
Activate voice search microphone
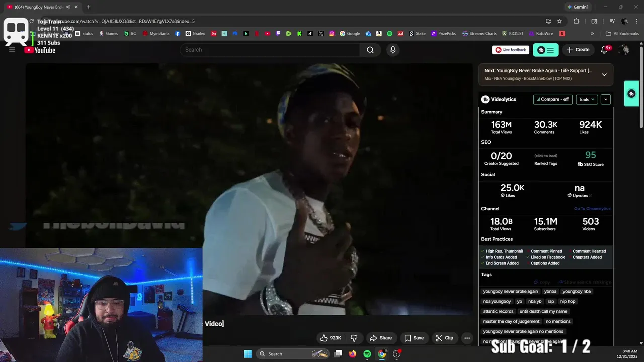pyautogui.click(x=393, y=50)
